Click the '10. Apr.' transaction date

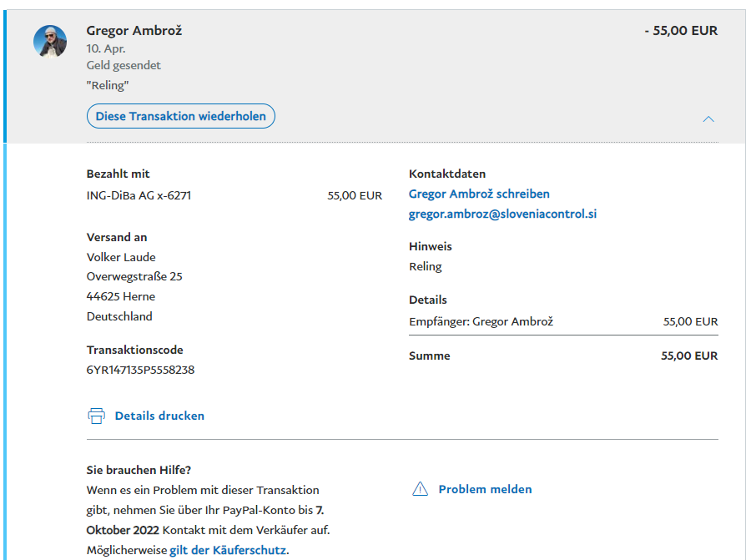point(106,48)
